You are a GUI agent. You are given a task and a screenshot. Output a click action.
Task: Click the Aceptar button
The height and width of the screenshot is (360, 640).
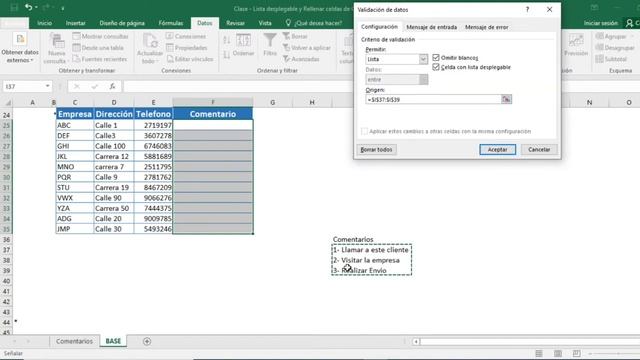pyautogui.click(x=497, y=149)
